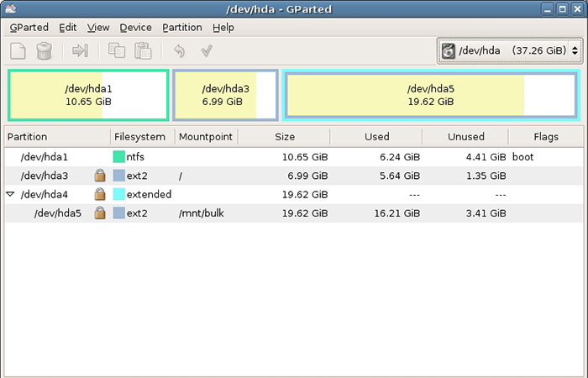Screen dimensions: 588x378
Task: Click the 'boot' flag on /dev/hda1
Action: 522,157
